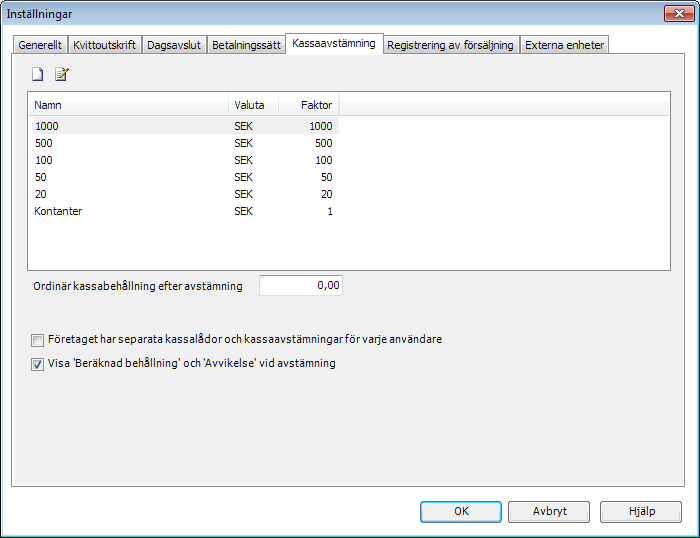This screenshot has height=538, width=700.
Task: Open Registrering av försäljning tab
Action: point(450,45)
